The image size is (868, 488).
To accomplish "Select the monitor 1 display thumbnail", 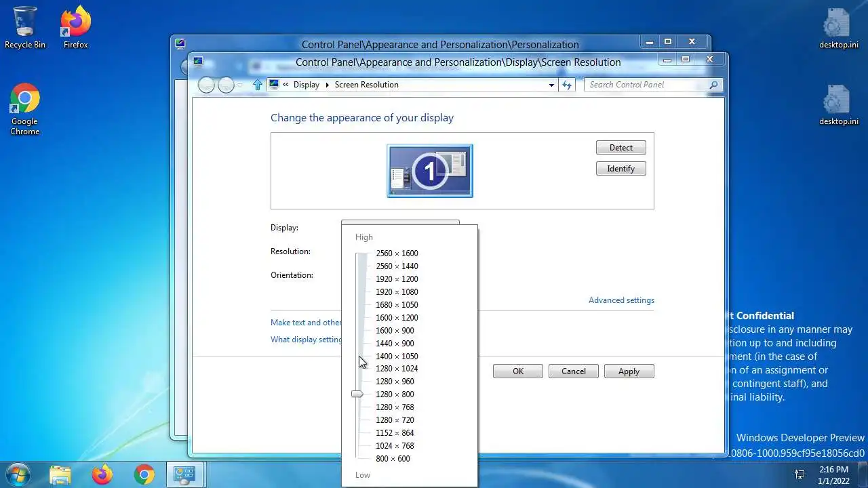I will pos(430,171).
